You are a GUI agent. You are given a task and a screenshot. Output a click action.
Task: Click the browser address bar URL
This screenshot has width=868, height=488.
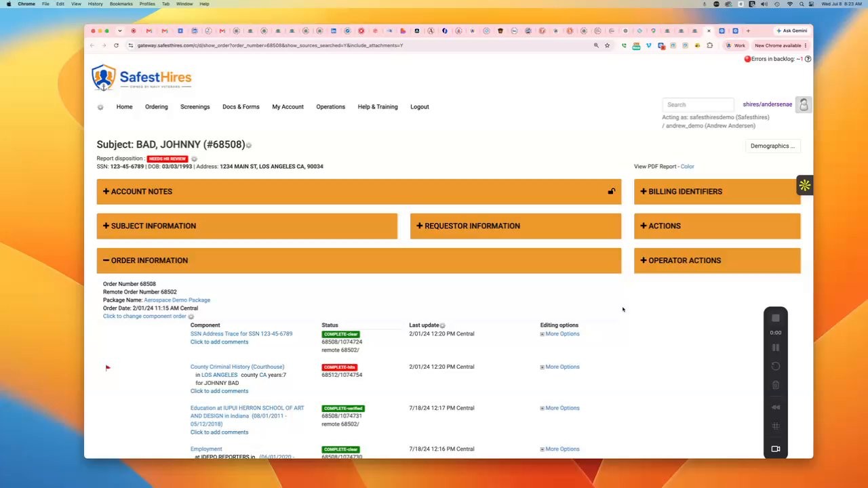(x=270, y=45)
